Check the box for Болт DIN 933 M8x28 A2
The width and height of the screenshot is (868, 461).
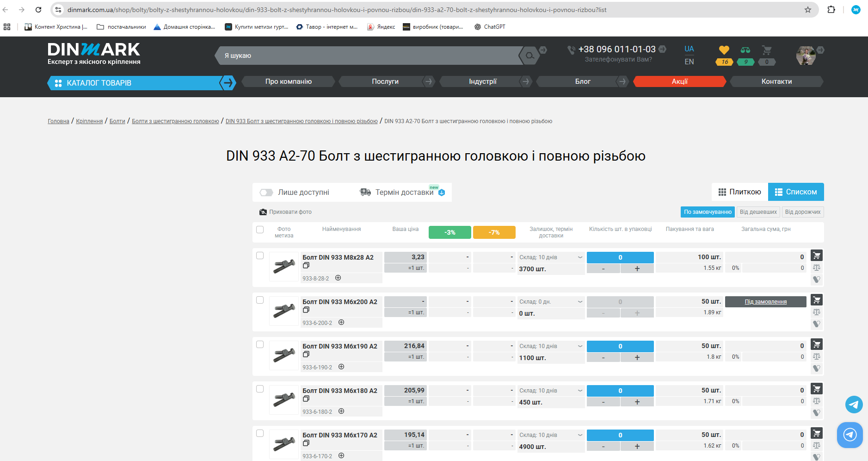pyautogui.click(x=260, y=255)
